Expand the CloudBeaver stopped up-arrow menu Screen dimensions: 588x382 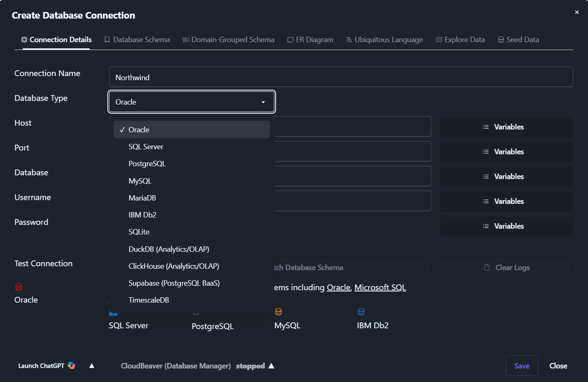click(x=271, y=365)
